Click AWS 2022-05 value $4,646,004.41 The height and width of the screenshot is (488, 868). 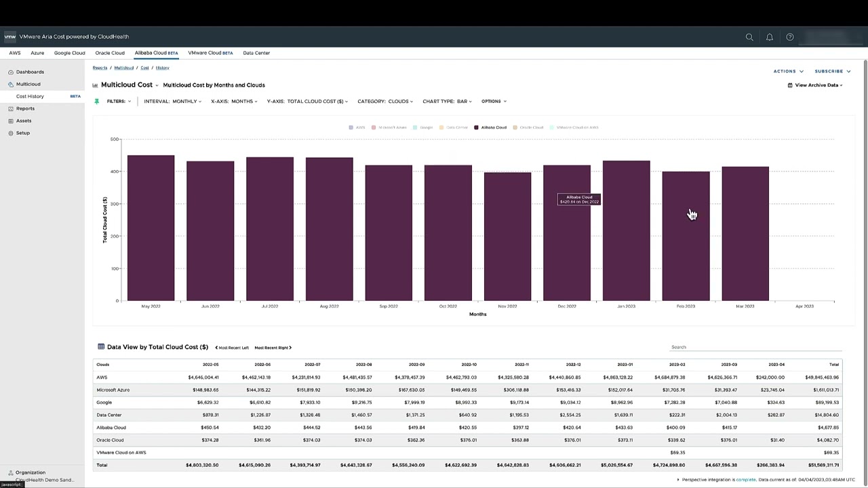[x=203, y=378]
